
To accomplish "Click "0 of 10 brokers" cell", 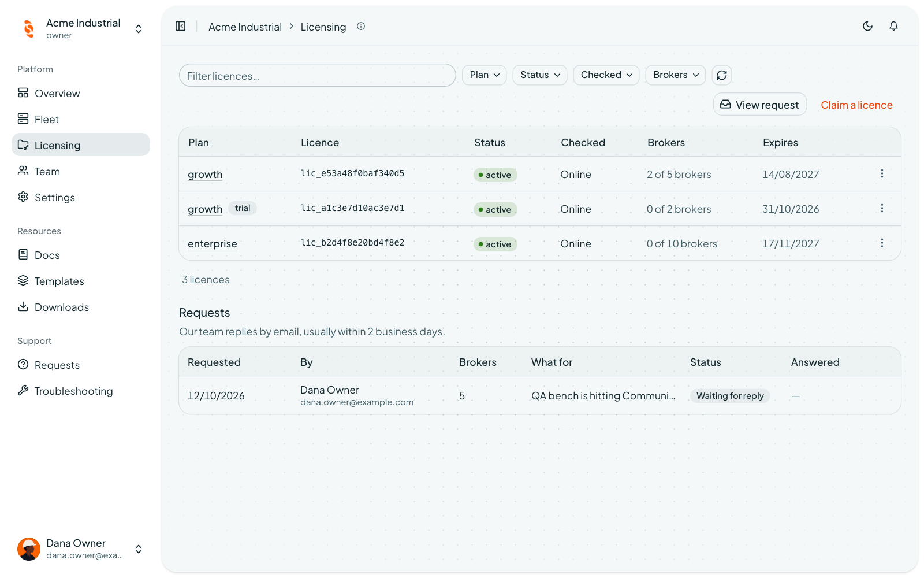I will (x=682, y=244).
